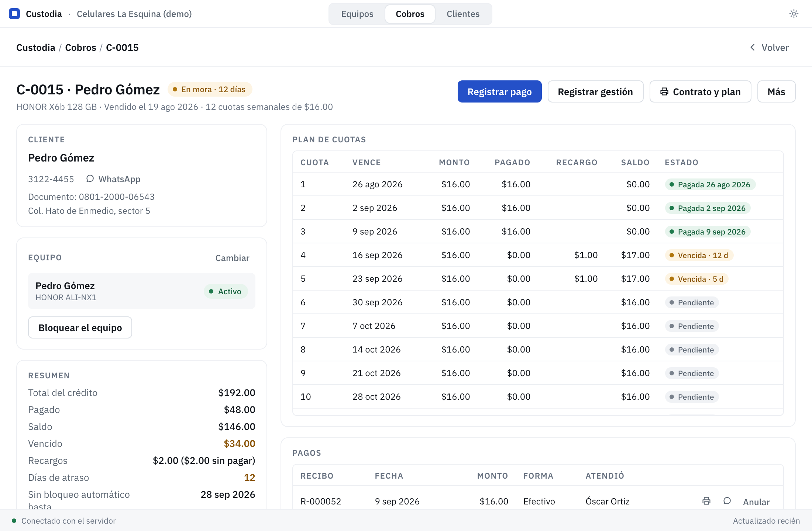This screenshot has width=812, height=531.
Task: Click Cambiar in the Equipo card
Action: (232, 258)
